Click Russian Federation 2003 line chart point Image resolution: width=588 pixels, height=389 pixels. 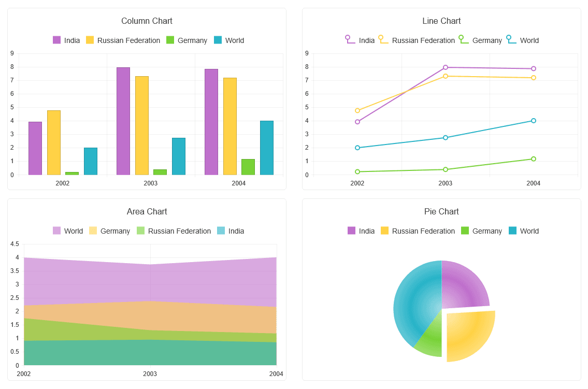[x=446, y=76]
